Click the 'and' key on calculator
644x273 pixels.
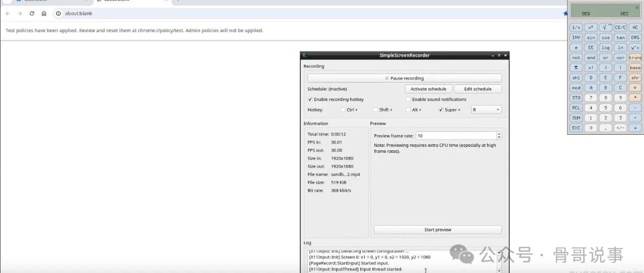click(591, 57)
